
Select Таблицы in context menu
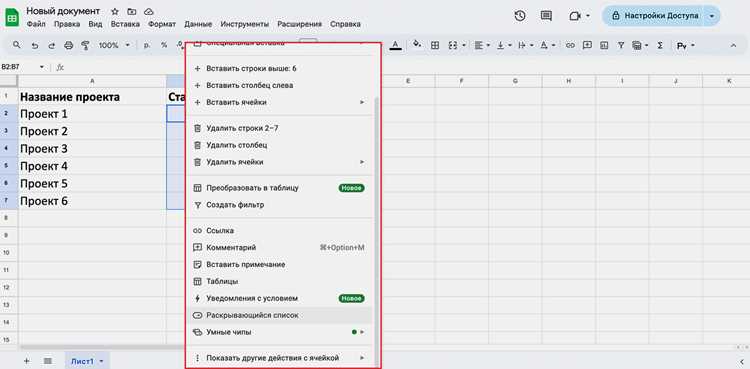click(x=279, y=281)
